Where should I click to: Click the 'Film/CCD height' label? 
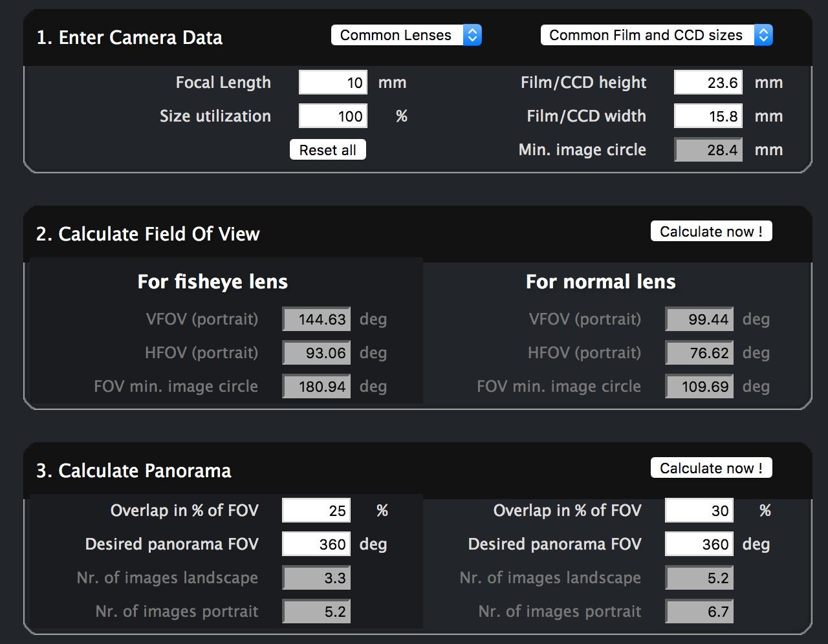(x=583, y=83)
